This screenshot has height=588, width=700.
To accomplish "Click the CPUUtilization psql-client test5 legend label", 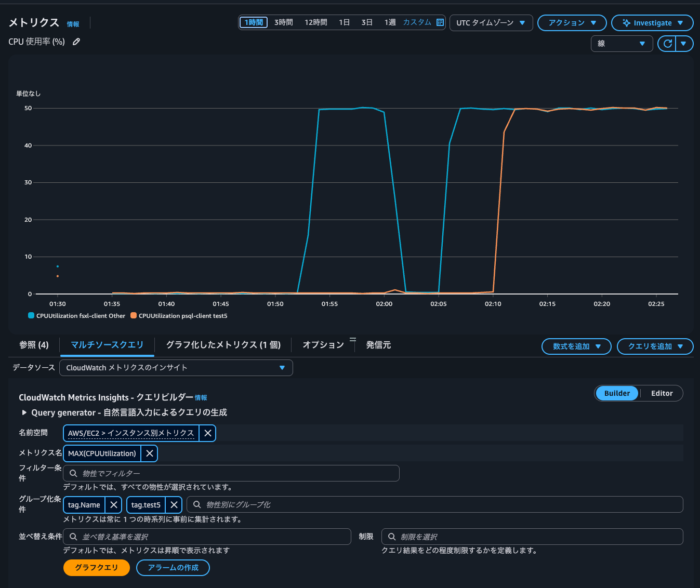I will click(x=183, y=316).
